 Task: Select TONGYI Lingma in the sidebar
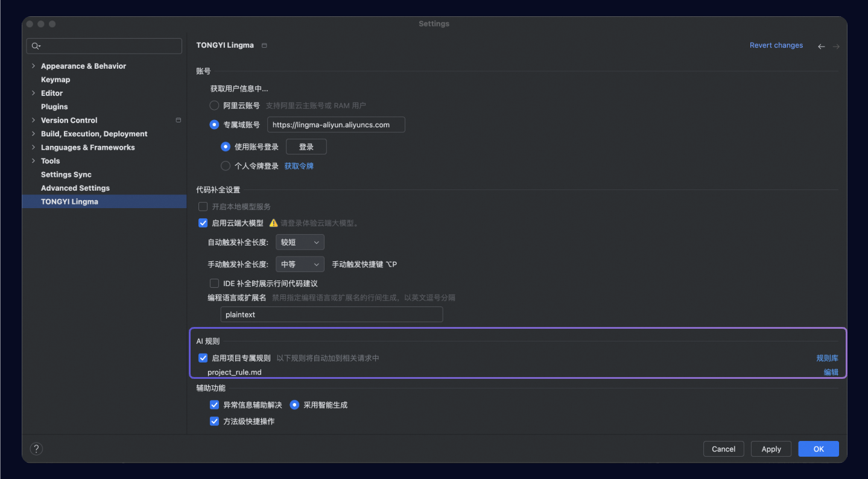point(104,201)
